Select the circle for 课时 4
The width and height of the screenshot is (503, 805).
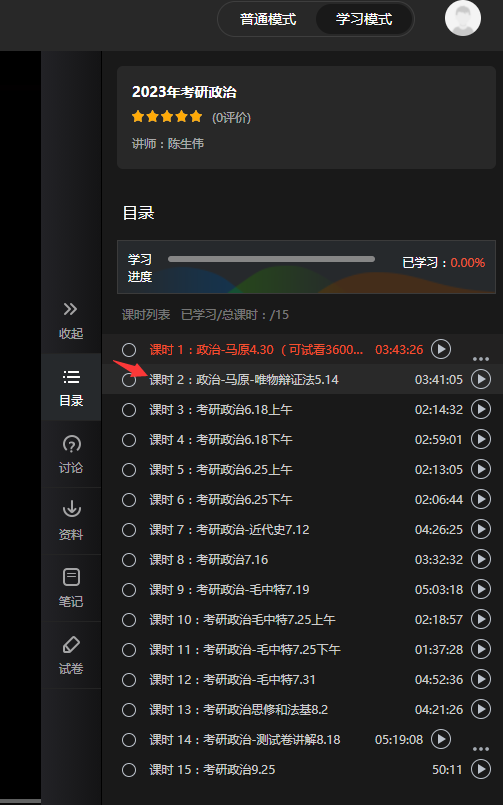129,440
